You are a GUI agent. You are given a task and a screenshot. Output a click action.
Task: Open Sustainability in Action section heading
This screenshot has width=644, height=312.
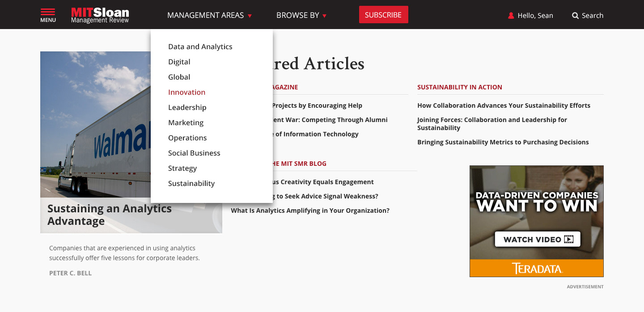click(x=460, y=87)
